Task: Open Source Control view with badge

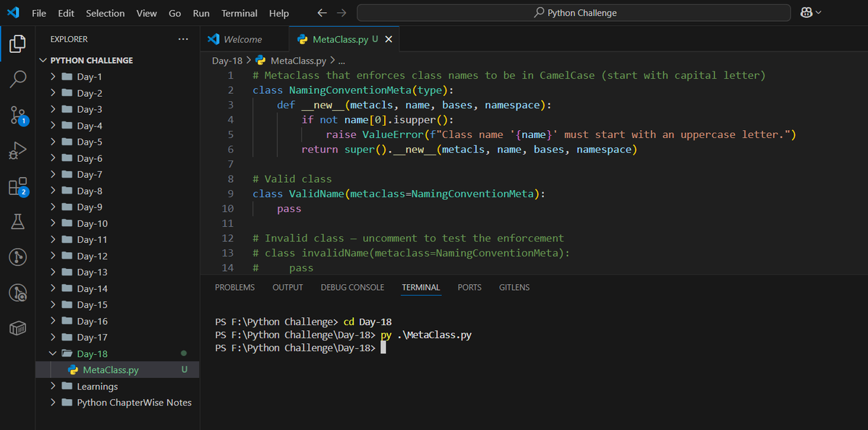Action: click(18, 115)
